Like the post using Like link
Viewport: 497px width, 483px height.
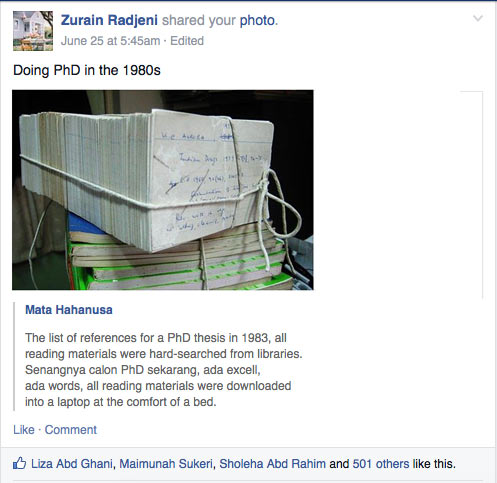pyautogui.click(x=24, y=430)
